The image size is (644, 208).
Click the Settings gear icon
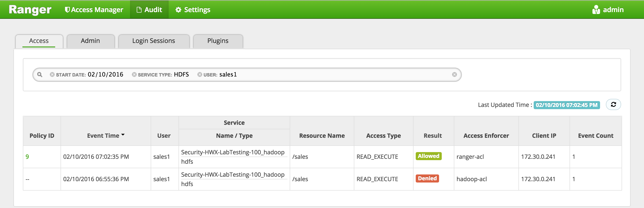point(178,10)
